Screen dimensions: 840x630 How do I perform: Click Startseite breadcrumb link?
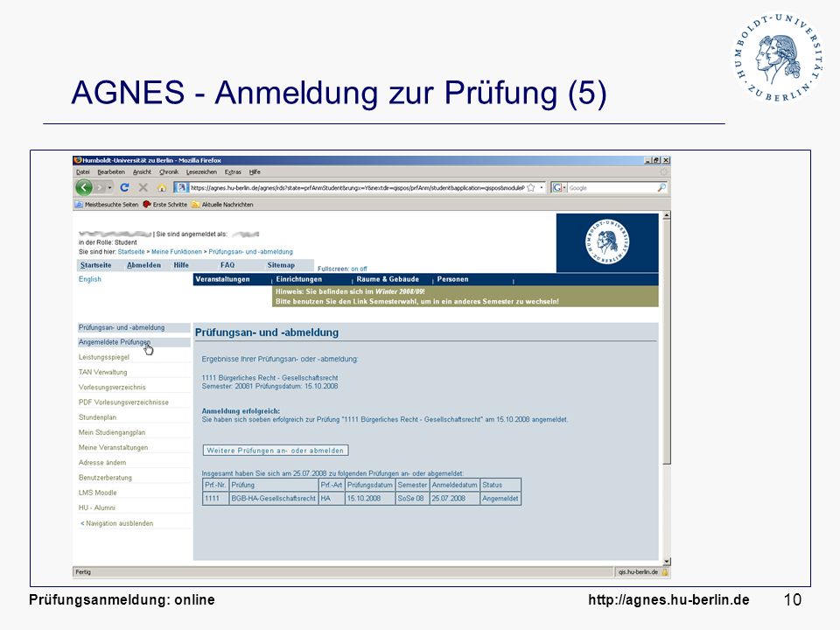131,252
